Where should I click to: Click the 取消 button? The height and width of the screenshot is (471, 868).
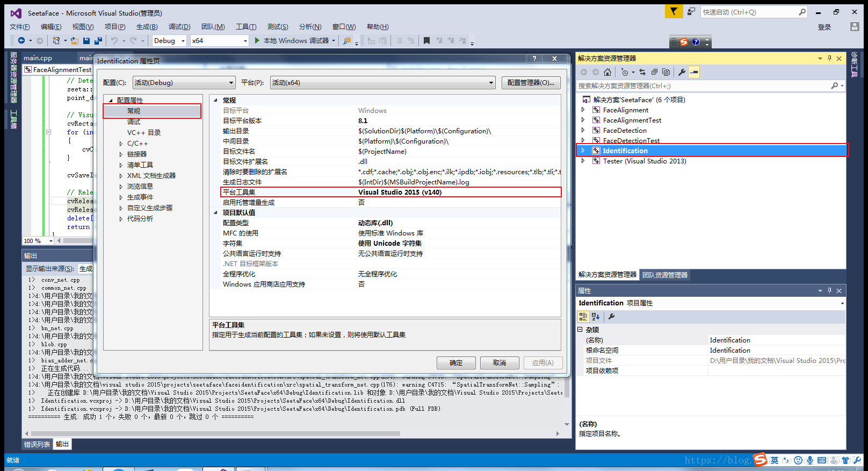pos(500,363)
